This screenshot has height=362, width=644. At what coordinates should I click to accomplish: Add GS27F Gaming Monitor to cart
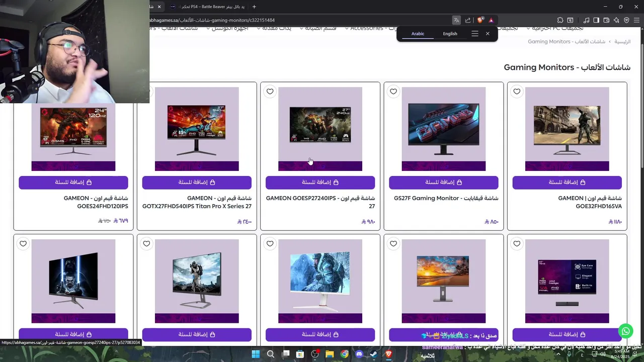pos(443,182)
